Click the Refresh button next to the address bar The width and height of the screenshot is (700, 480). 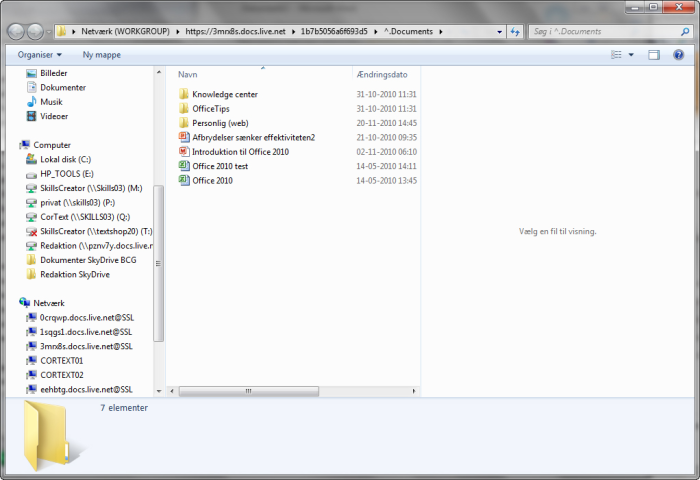515,32
